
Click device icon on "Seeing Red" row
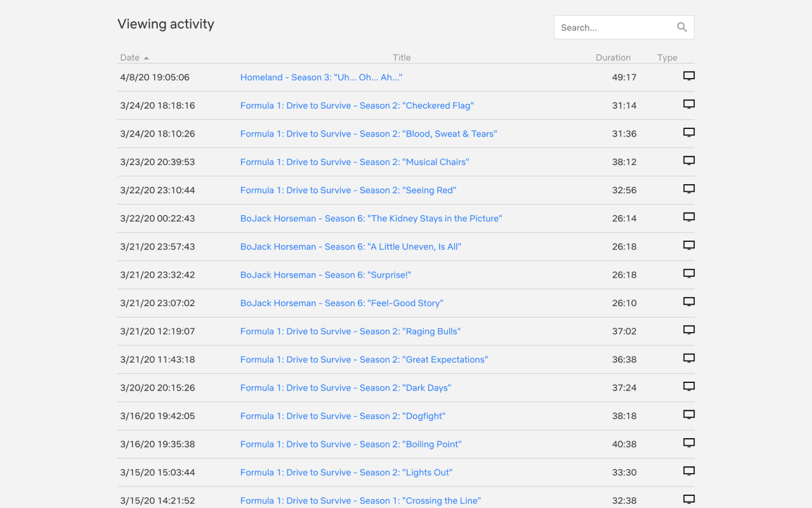(689, 189)
